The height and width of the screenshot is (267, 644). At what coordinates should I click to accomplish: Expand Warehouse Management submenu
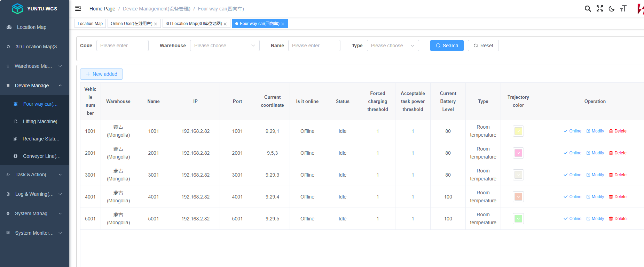(60, 66)
